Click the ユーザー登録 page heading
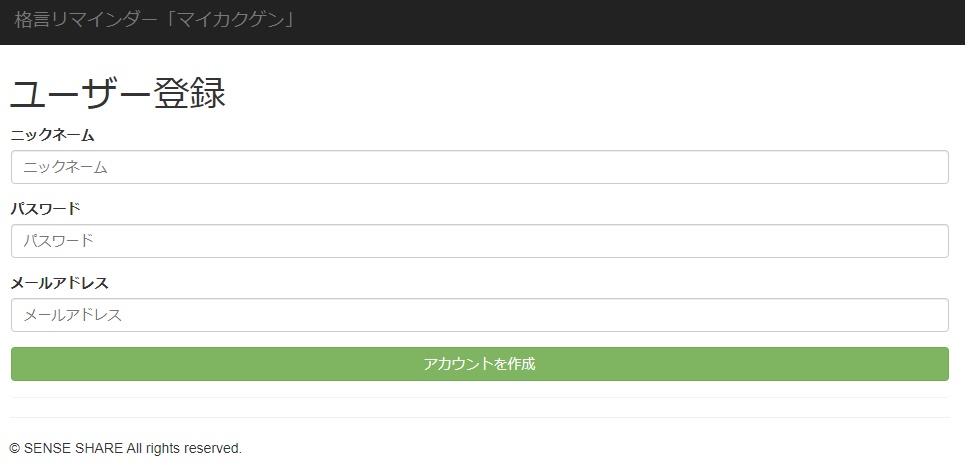This screenshot has height=473, width=965. tap(118, 93)
